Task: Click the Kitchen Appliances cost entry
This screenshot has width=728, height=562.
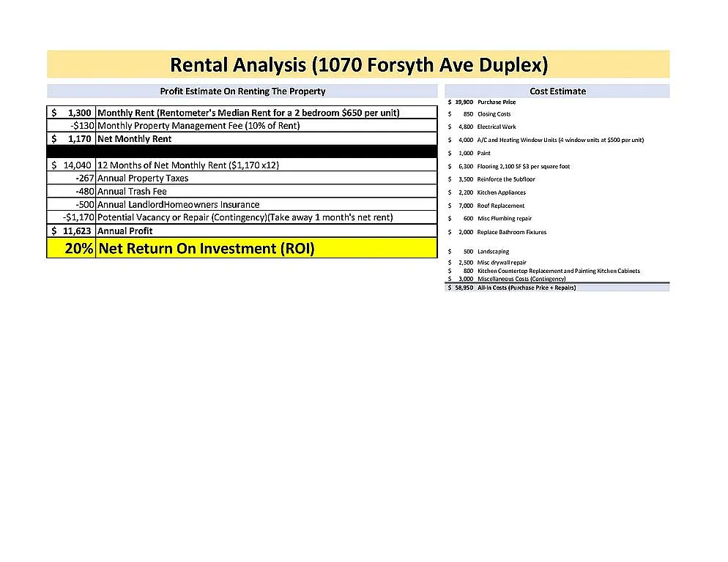Action: (x=501, y=192)
